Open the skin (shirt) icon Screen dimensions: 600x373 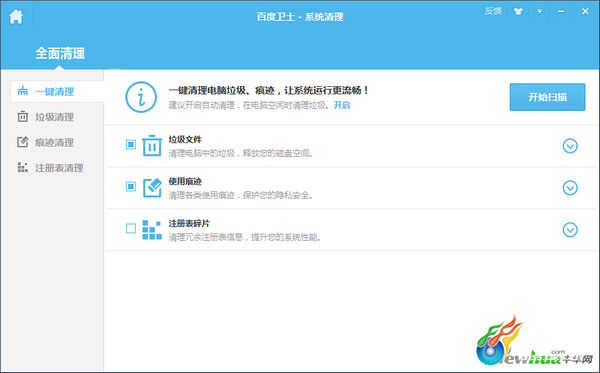pyautogui.click(x=518, y=11)
